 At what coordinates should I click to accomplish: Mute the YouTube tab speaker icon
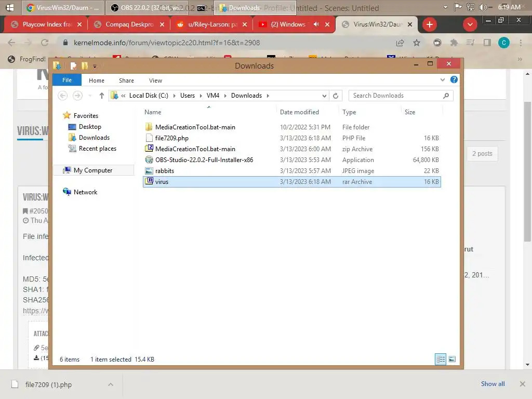click(316, 24)
